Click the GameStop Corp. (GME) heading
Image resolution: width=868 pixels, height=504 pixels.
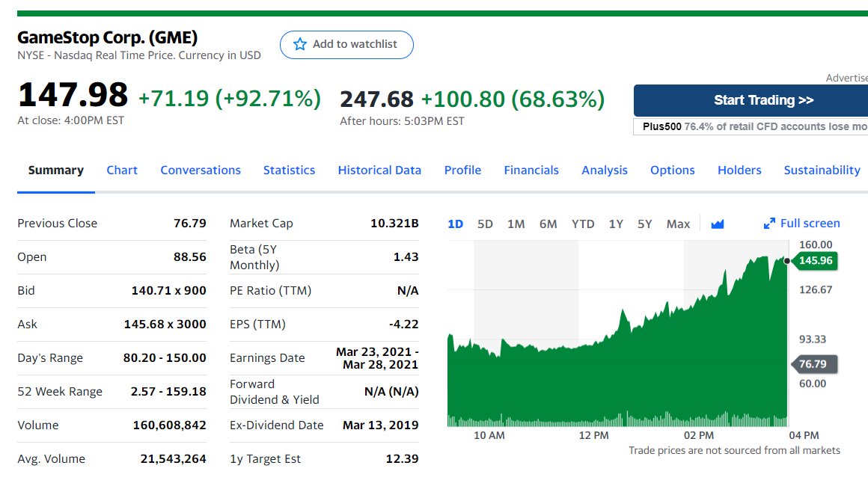click(x=108, y=37)
